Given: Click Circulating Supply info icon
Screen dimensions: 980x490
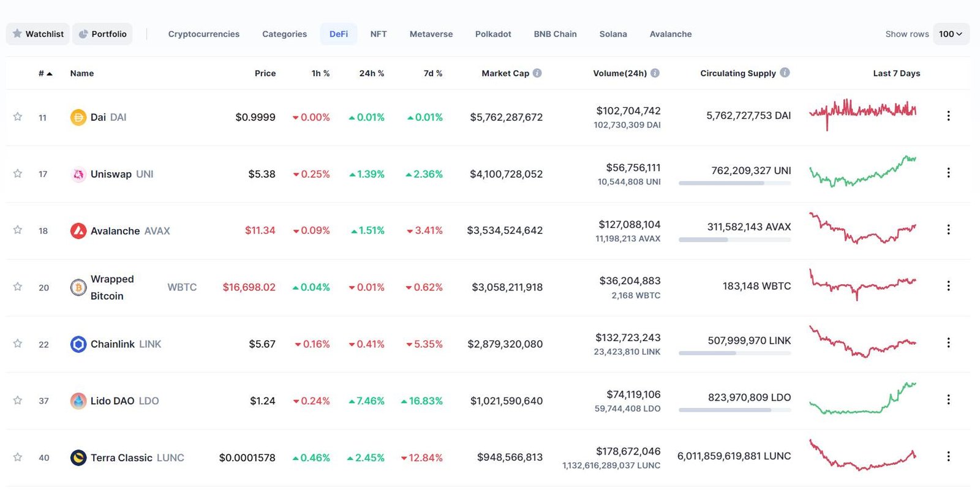Looking at the screenshot, I should (x=785, y=72).
